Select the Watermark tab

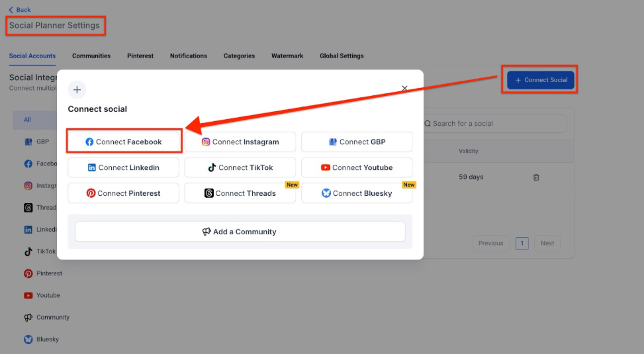(287, 56)
